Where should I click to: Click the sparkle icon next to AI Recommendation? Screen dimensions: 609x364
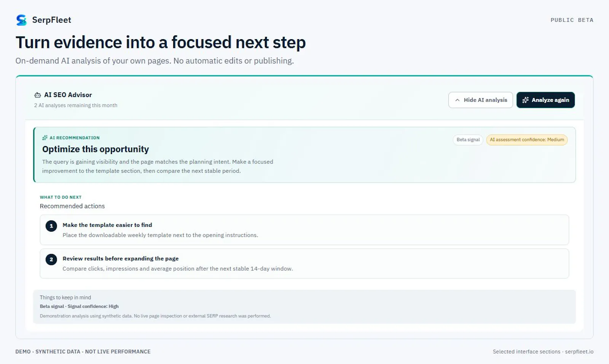point(45,138)
